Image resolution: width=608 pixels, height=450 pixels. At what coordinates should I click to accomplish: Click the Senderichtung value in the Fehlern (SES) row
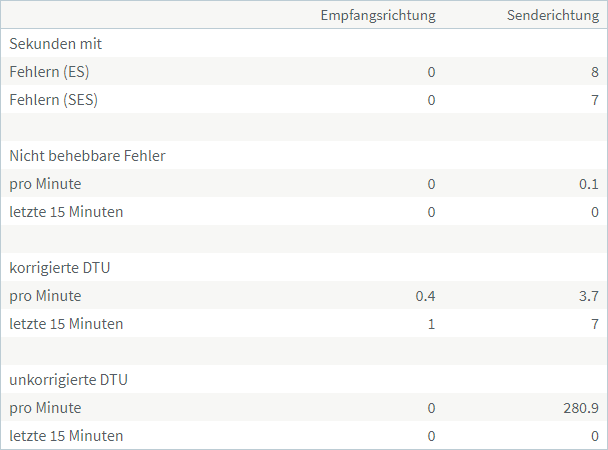(x=594, y=100)
